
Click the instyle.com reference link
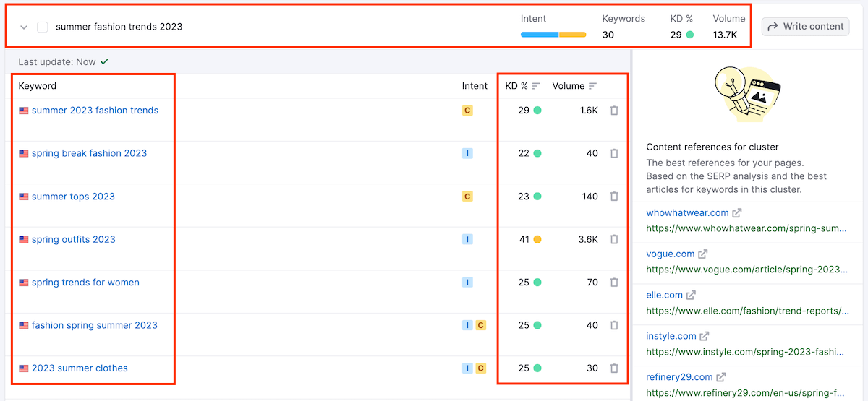(x=671, y=336)
